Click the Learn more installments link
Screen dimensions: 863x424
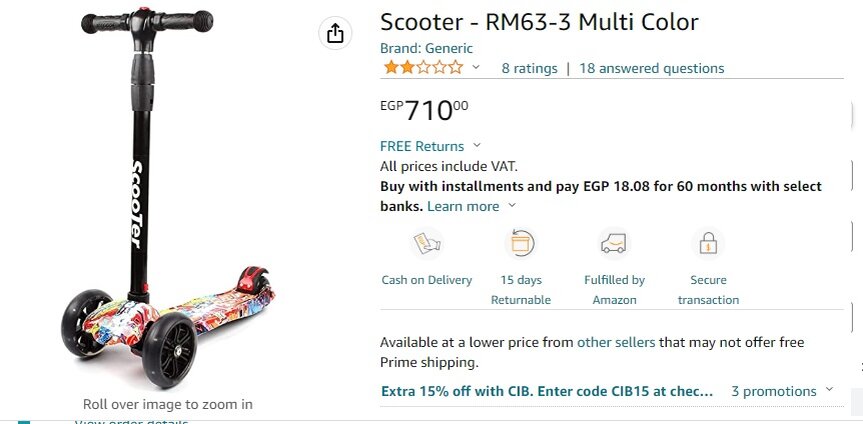(x=463, y=206)
